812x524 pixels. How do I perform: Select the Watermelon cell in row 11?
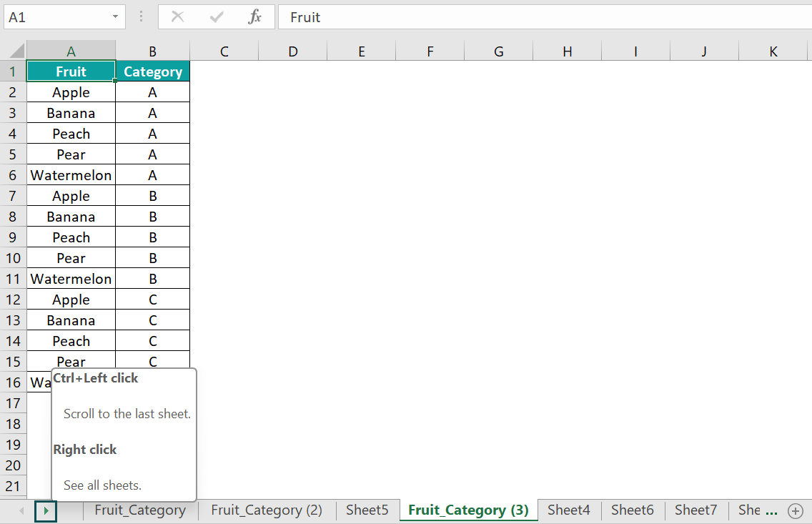(x=71, y=279)
